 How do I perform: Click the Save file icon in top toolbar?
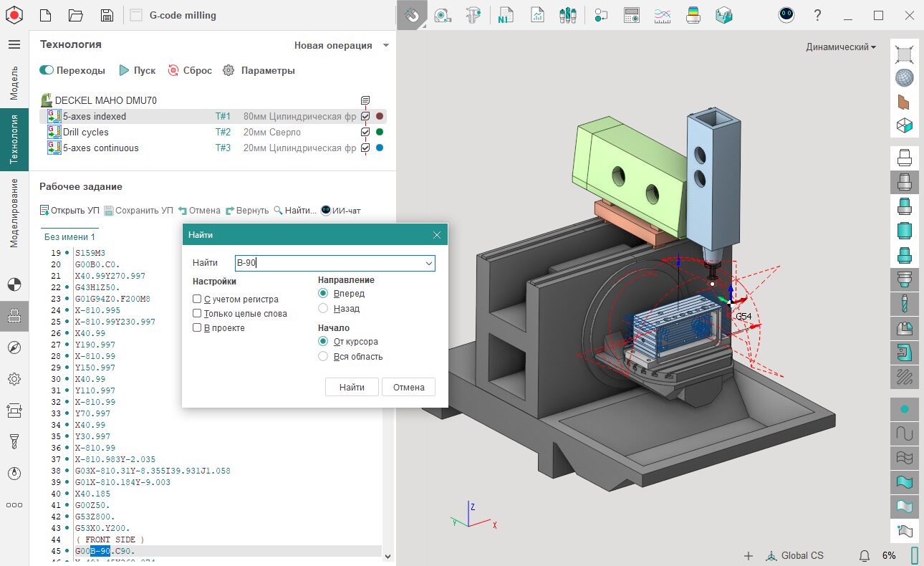tap(107, 15)
